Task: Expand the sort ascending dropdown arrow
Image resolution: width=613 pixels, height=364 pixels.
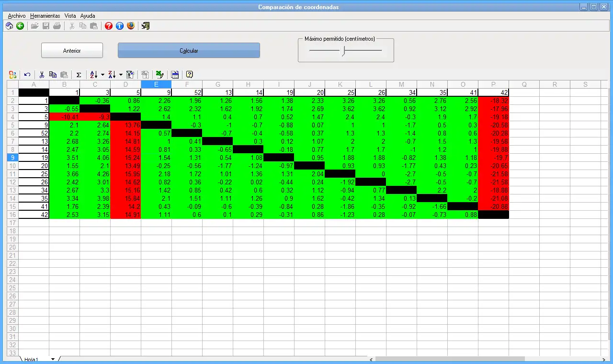Action: pos(102,75)
